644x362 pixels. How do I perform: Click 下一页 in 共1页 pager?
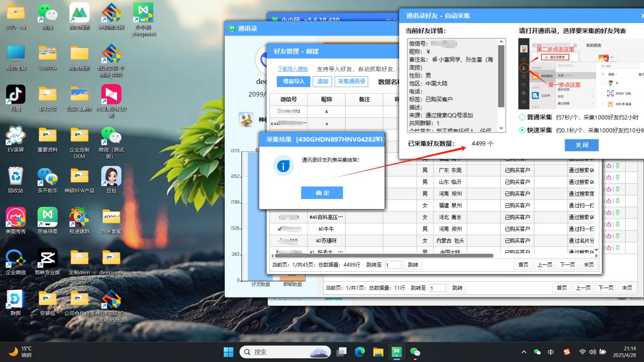[x=606, y=288]
